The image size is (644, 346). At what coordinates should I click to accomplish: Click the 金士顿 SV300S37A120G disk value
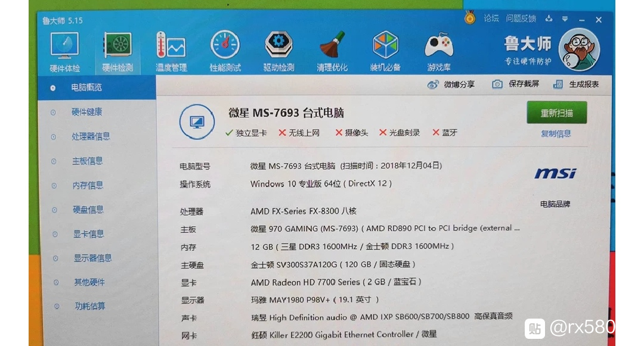(333, 264)
